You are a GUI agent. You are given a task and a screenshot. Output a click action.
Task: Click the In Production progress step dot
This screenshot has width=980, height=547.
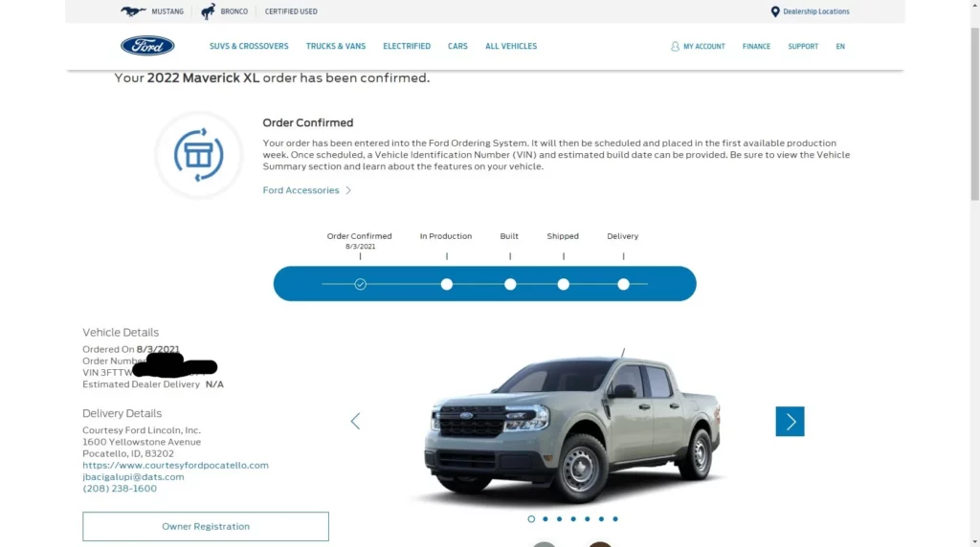pyautogui.click(x=446, y=284)
